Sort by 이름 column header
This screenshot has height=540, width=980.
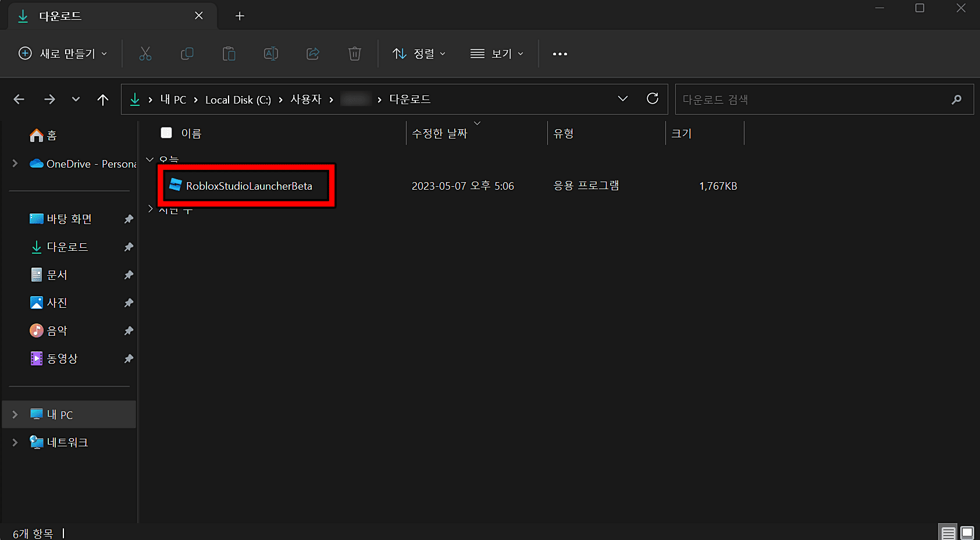(191, 133)
